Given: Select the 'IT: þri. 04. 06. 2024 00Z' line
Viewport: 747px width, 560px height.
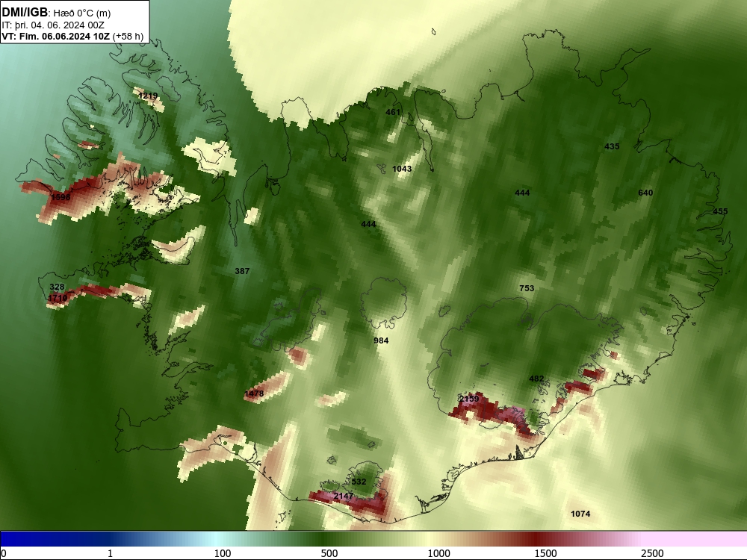Looking at the screenshot, I should click(53, 25).
